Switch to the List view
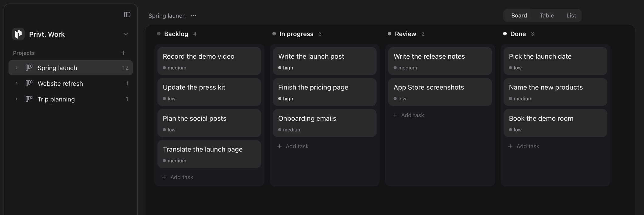The width and height of the screenshot is (644, 215). click(x=571, y=16)
